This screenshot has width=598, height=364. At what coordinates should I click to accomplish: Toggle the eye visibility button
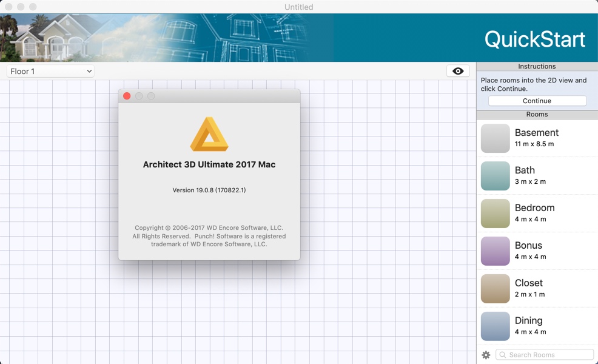pyautogui.click(x=458, y=71)
